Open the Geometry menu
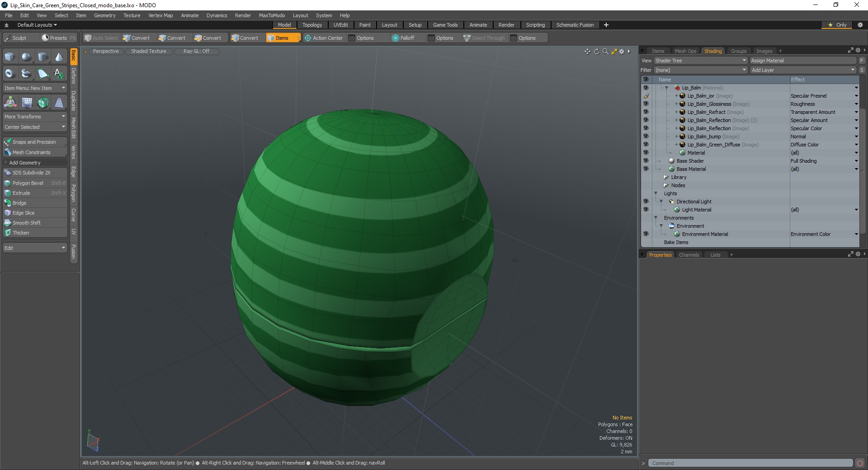 [104, 15]
